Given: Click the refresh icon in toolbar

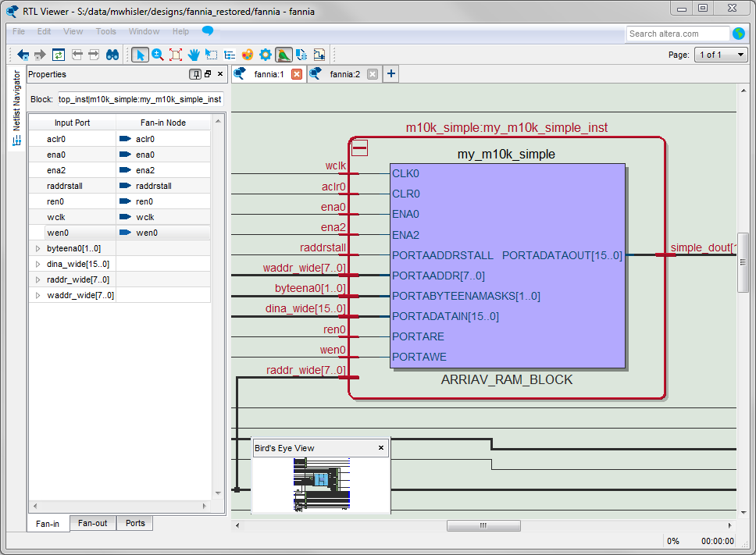Looking at the screenshot, I should [59, 55].
